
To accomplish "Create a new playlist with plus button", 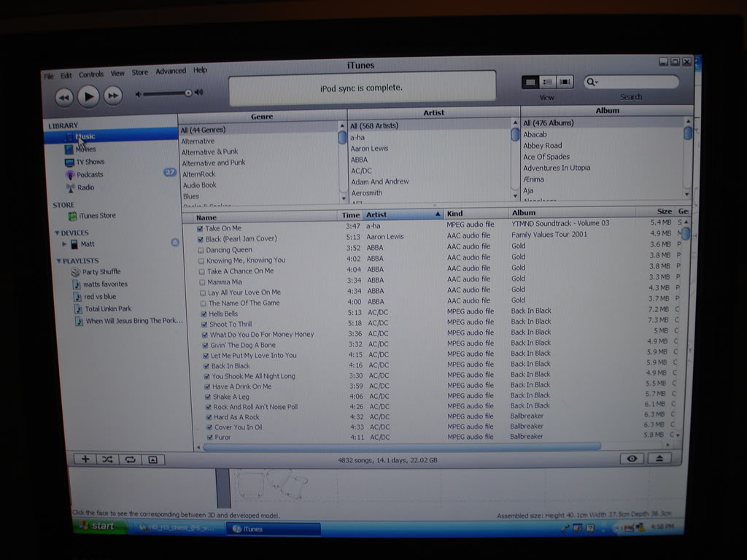I will (x=85, y=459).
